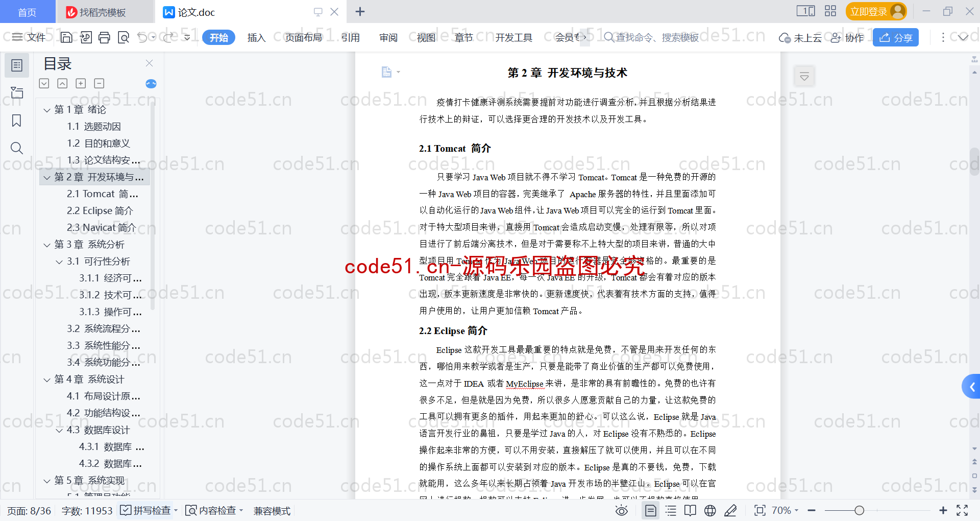Click the Undo arrow icon
This screenshot has height=521, width=980.
tap(142, 37)
